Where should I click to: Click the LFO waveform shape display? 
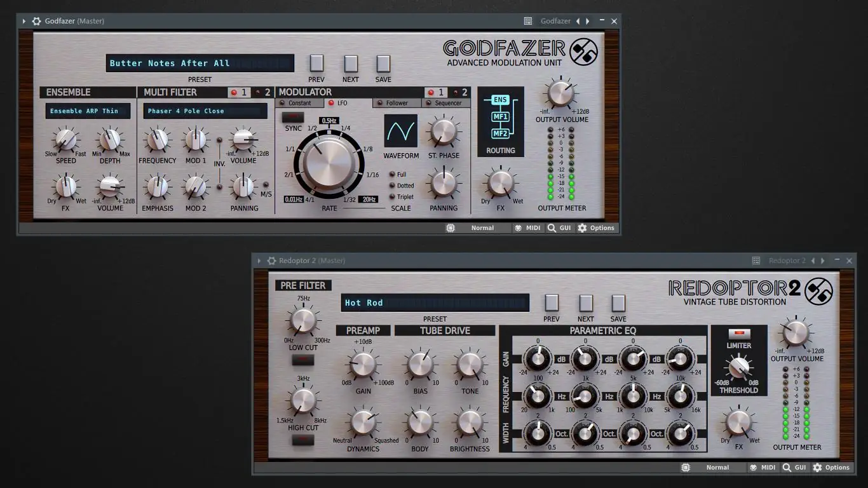click(x=401, y=131)
